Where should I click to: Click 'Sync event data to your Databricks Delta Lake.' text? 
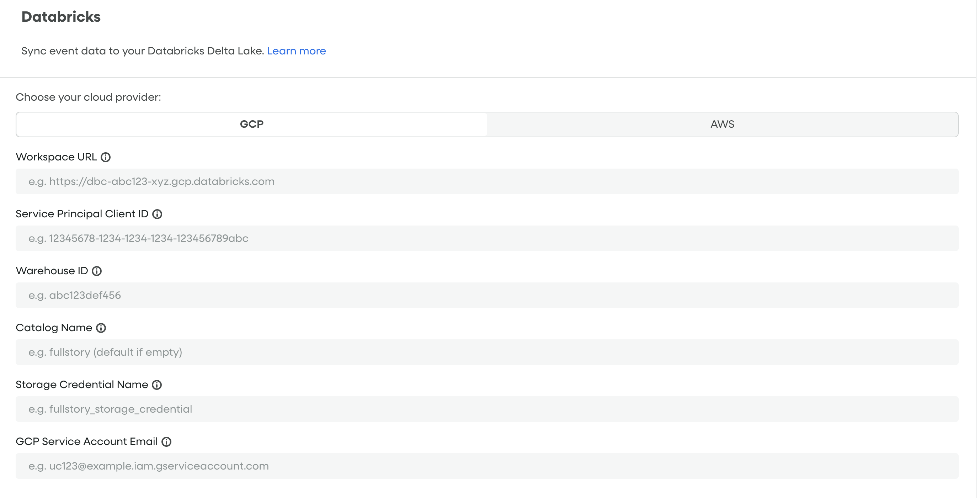pos(143,51)
